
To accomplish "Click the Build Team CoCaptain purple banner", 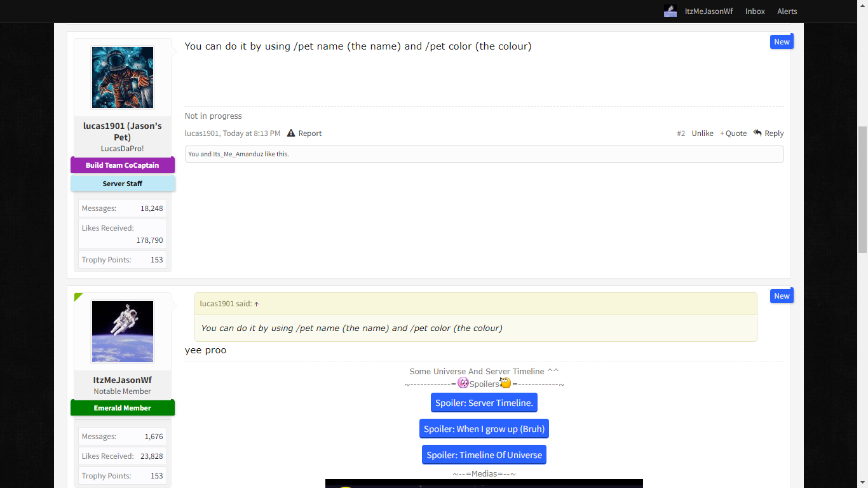I will pos(123,165).
